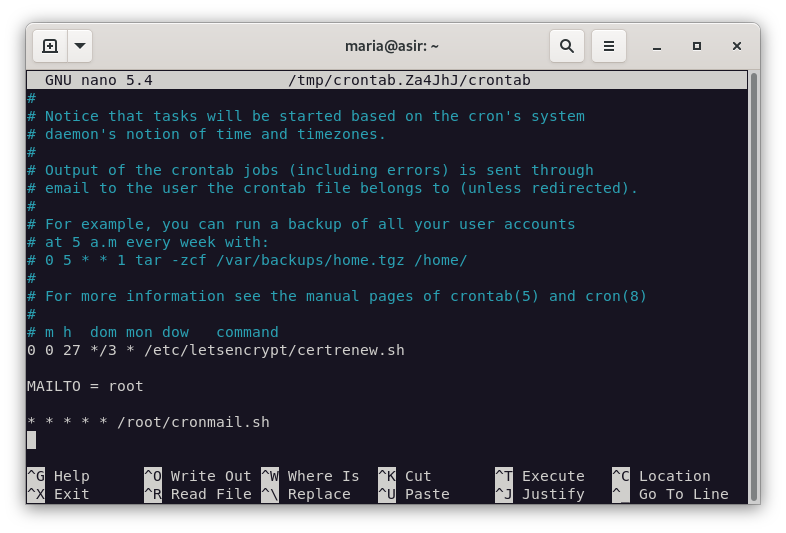Click the maria@asir window title
Viewport: 786px width, 533px height.
(392, 46)
